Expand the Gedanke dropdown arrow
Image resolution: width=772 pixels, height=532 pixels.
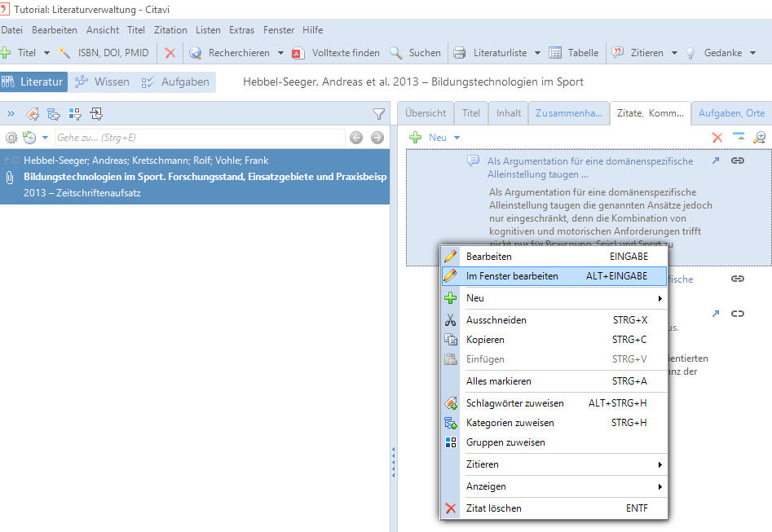[x=752, y=53]
